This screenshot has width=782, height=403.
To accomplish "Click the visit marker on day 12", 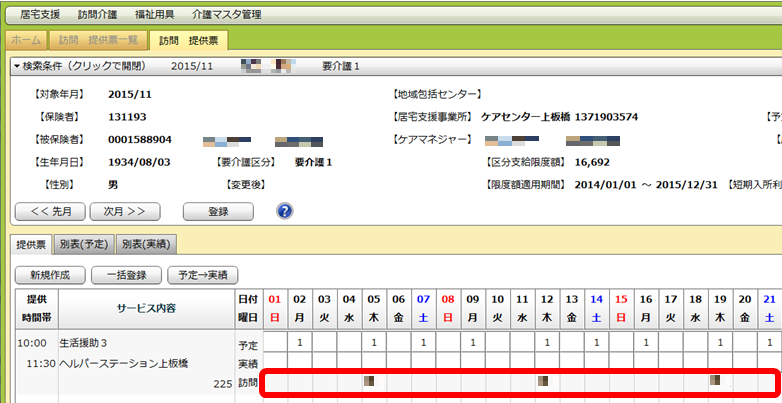I will tap(543, 381).
